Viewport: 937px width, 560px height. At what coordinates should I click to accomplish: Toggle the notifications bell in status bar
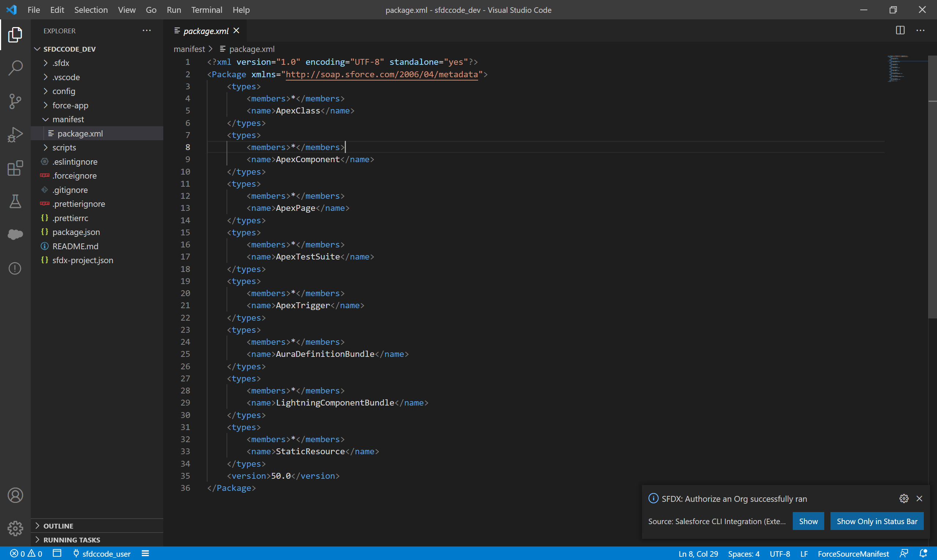point(923,553)
